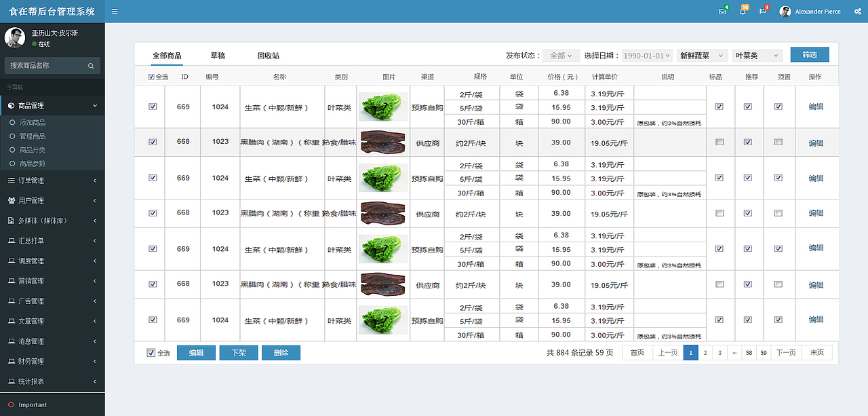Click the 删除 button
The image size is (868, 416).
point(281,353)
